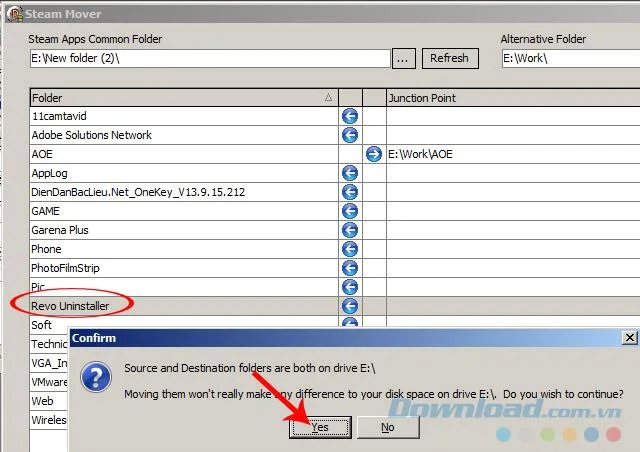This screenshot has height=452, width=640.
Task: Select the GAME folder row
Action: coord(184,211)
